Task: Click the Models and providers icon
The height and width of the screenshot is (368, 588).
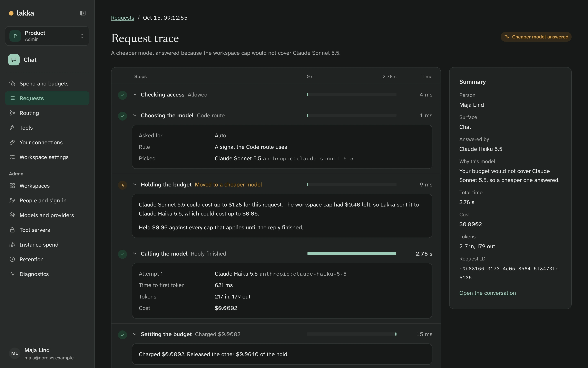Action: tap(12, 215)
